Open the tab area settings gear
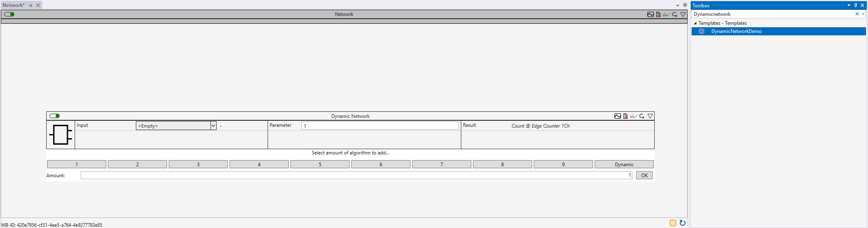This screenshot has width=868, height=228. 685,5
